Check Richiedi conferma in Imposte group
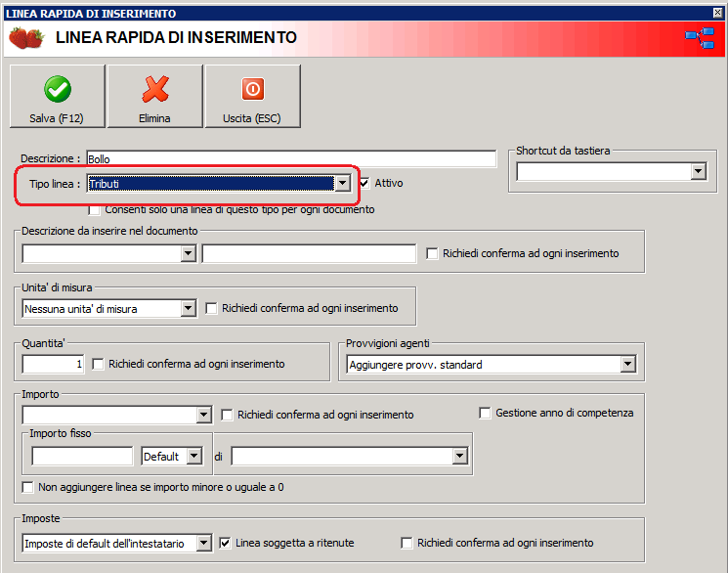This screenshot has width=728, height=573. 407,543
